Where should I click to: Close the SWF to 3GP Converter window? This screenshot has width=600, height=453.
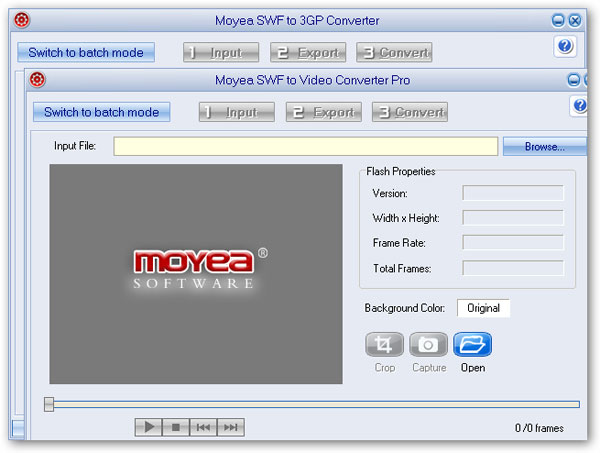(x=575, y=20)
